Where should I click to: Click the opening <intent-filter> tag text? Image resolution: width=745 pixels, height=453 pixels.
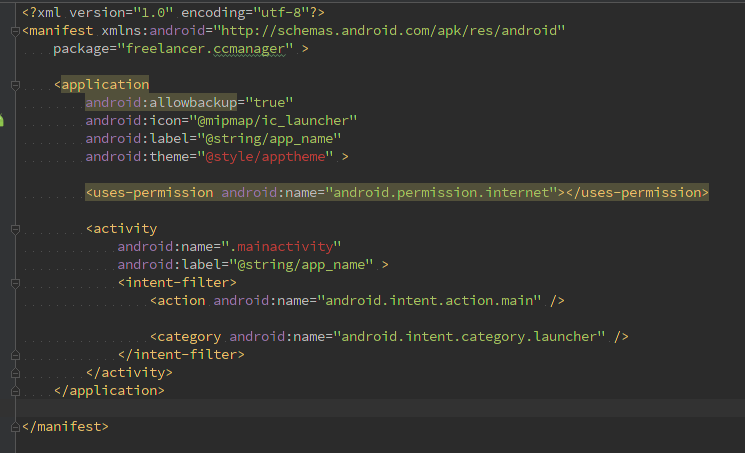point(177,282)
